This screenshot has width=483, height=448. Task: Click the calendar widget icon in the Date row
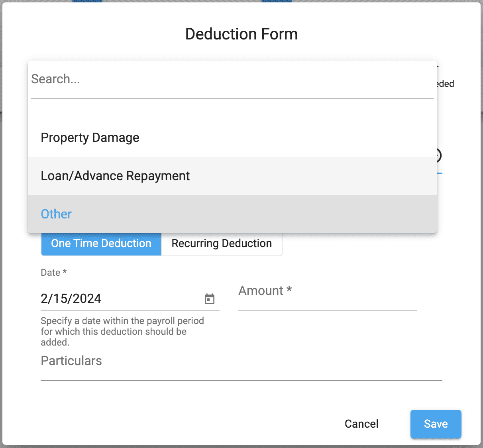coord(210,299)
